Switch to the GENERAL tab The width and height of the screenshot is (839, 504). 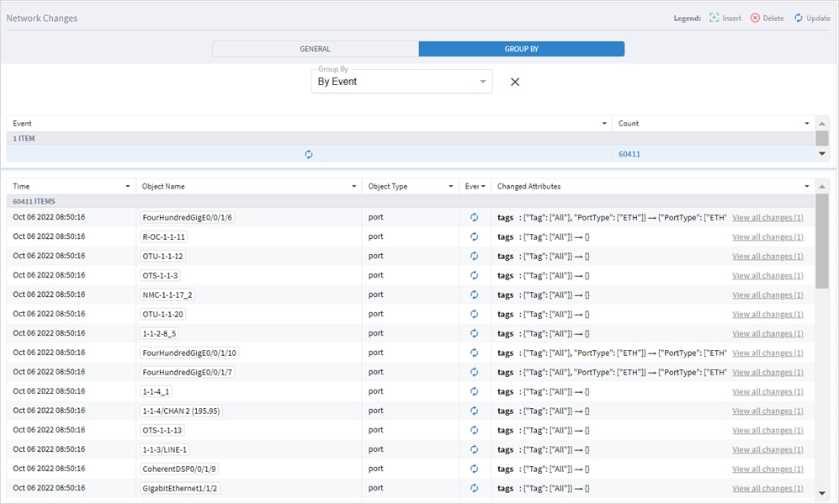coord(316,49)
